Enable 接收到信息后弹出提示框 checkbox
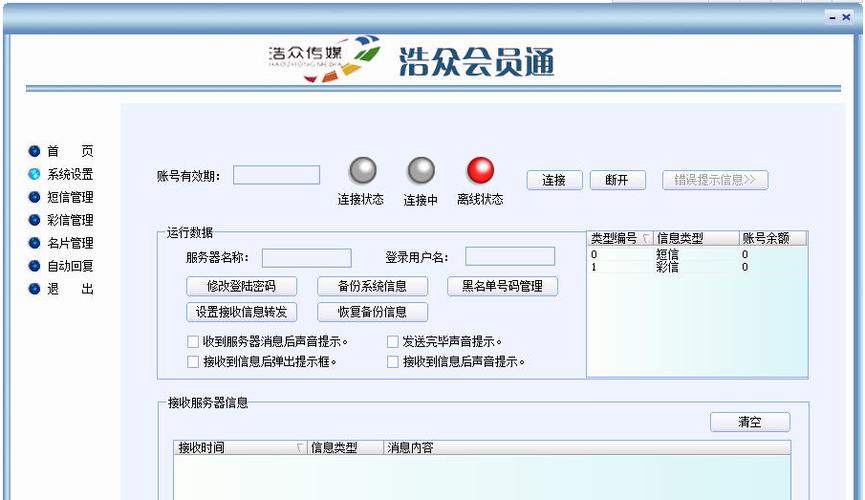 193,362
